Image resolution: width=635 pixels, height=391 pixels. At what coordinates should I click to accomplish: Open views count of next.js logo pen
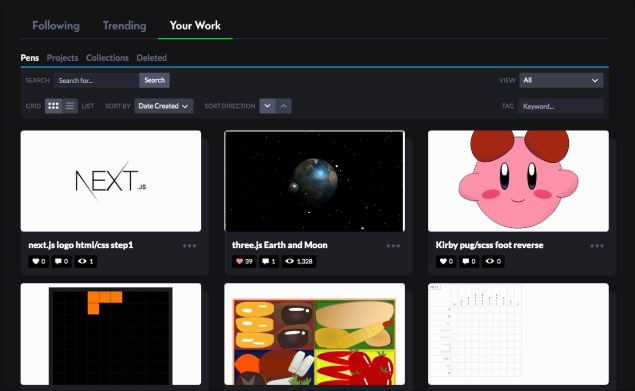coord(85,261)
